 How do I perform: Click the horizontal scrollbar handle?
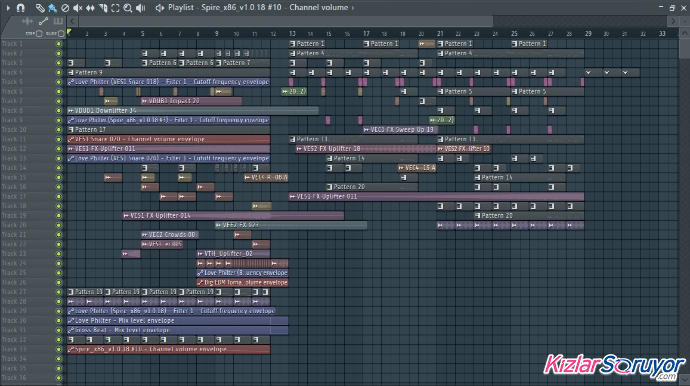tap(286, 21)
